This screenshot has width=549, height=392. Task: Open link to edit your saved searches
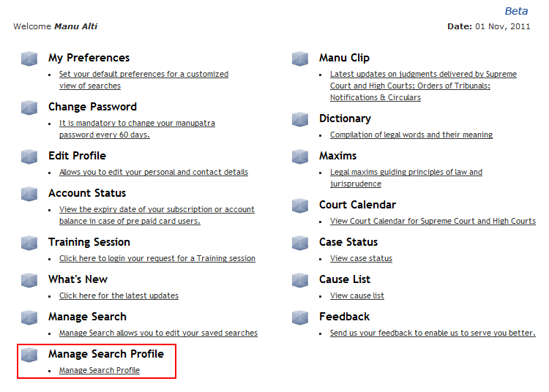[158, 333]
